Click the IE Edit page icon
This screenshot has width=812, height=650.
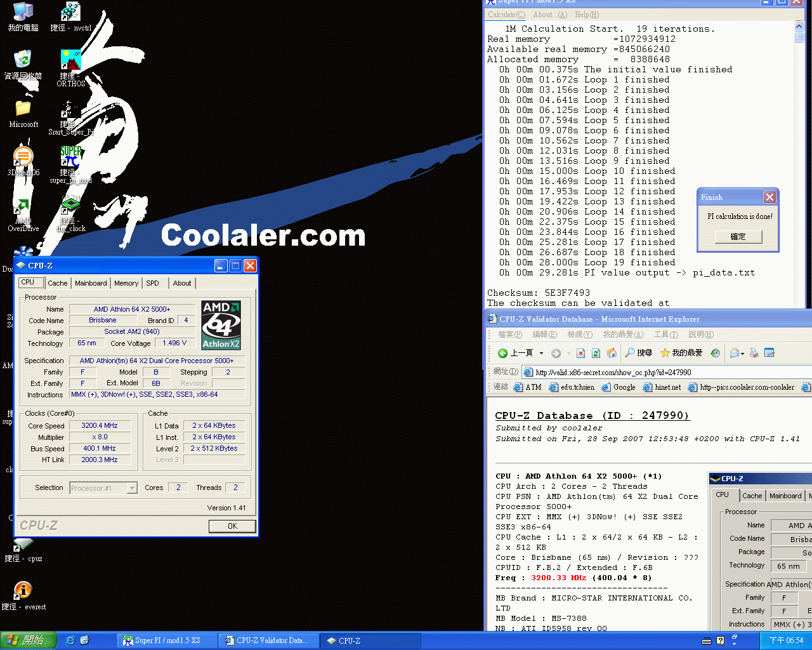click(x=769, y=353)
